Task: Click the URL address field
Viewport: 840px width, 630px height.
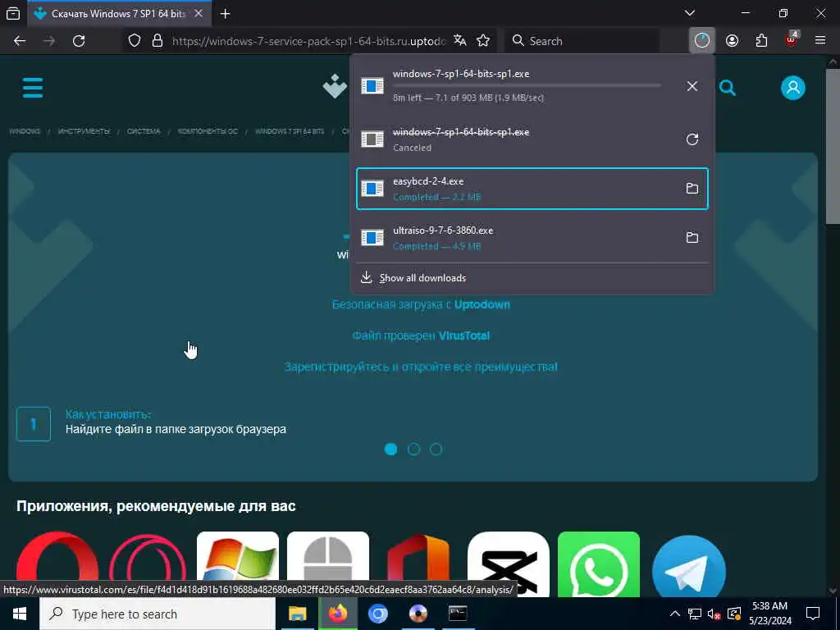Action: pos(308,41)
